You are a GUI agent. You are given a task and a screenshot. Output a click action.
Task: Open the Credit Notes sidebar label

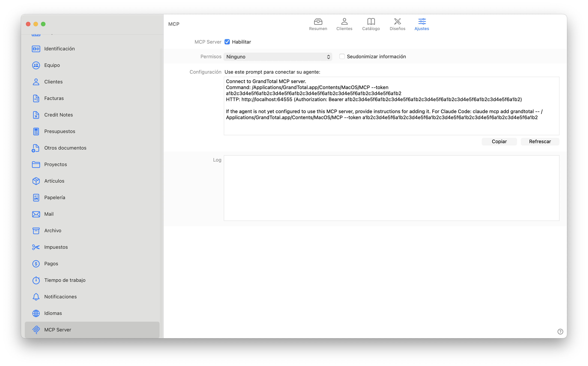point(59,115)
